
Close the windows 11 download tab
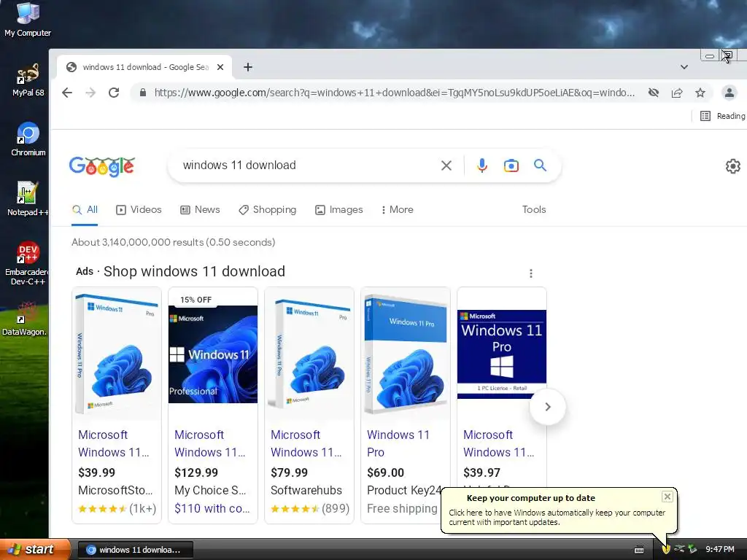[220, 67]
